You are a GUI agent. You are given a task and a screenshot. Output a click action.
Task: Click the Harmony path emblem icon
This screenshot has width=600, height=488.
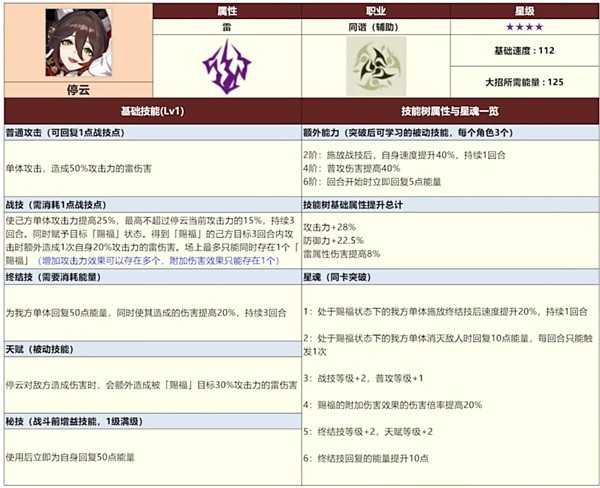tap(375, 63)
